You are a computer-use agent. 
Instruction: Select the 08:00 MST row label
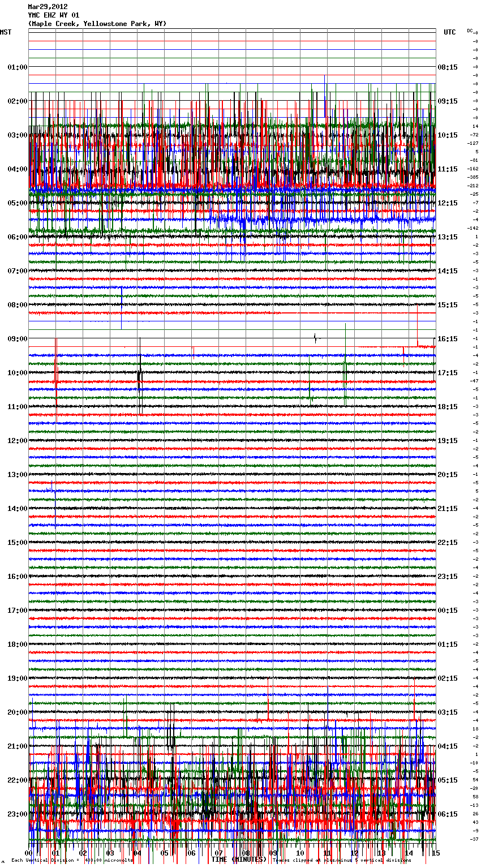click(18, 305)
